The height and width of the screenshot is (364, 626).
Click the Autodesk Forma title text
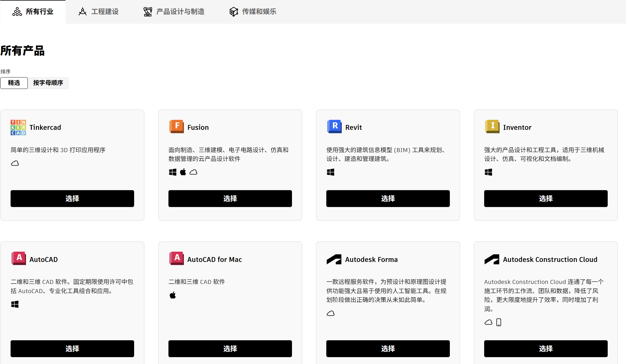(x=371, y=260)
